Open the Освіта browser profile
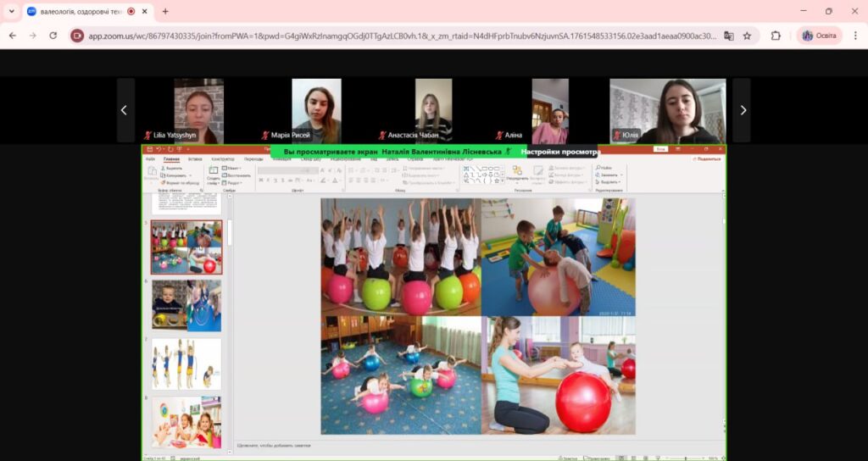 [819, 36]
